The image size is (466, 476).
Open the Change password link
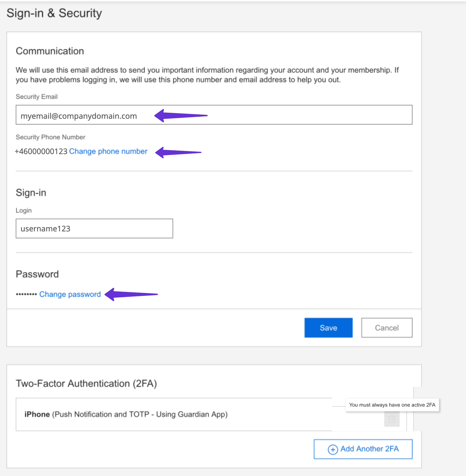70,294
